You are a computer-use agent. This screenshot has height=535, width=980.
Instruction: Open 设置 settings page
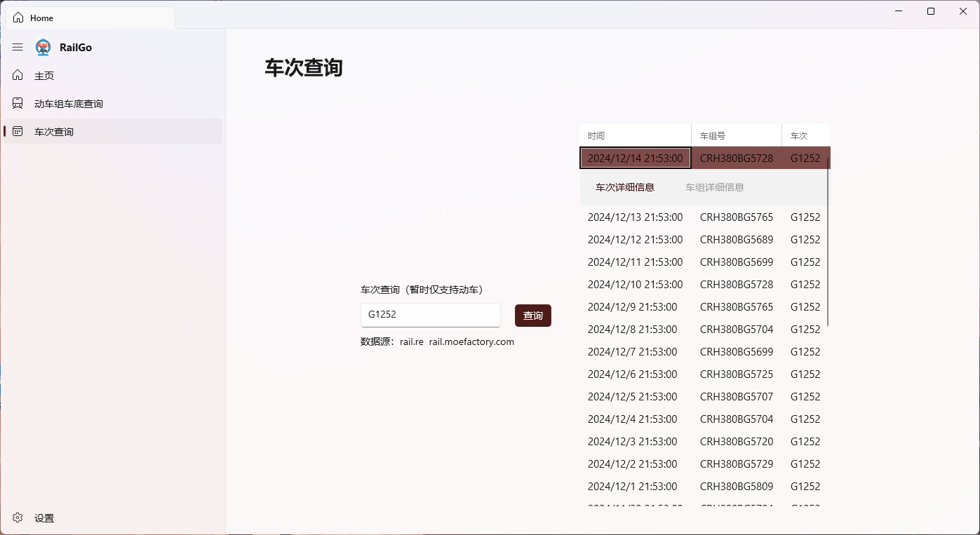pos(113,518)
